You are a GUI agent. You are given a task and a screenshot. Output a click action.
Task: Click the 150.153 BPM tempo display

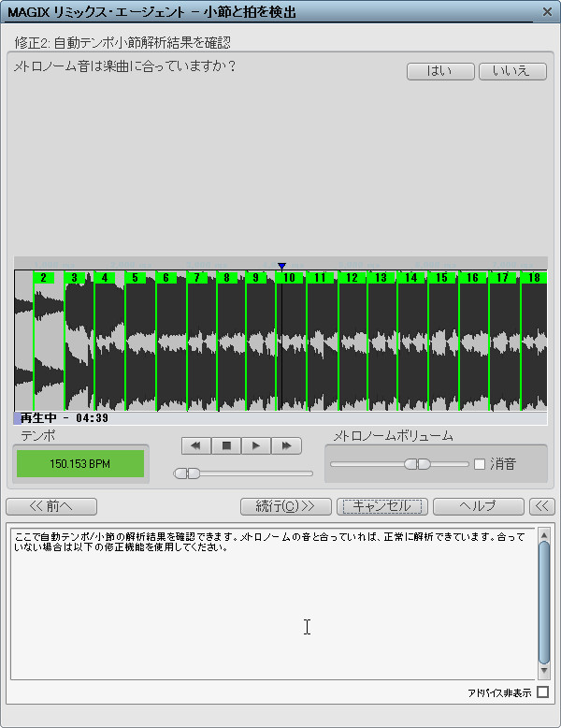pos(80,463)
